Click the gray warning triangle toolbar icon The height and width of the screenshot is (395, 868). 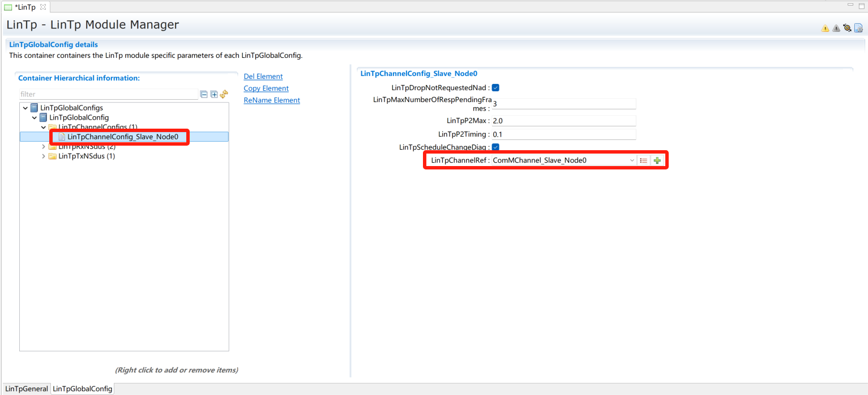836,28
